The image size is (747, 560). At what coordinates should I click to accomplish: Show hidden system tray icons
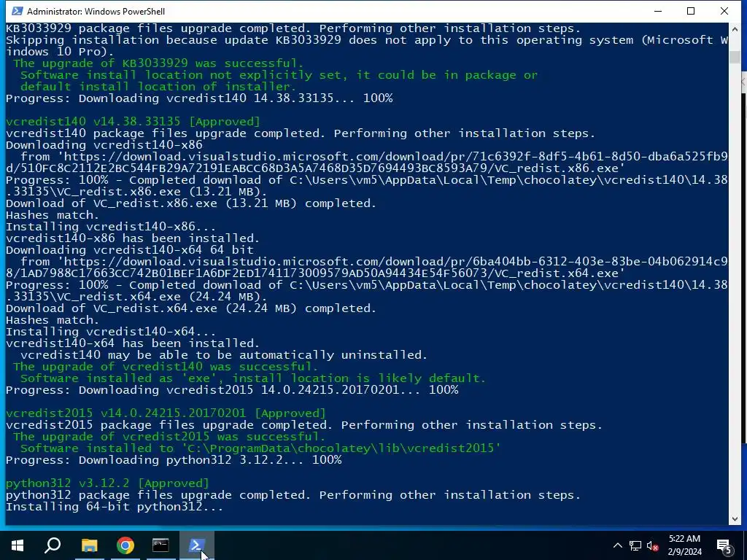pos(617,545)
